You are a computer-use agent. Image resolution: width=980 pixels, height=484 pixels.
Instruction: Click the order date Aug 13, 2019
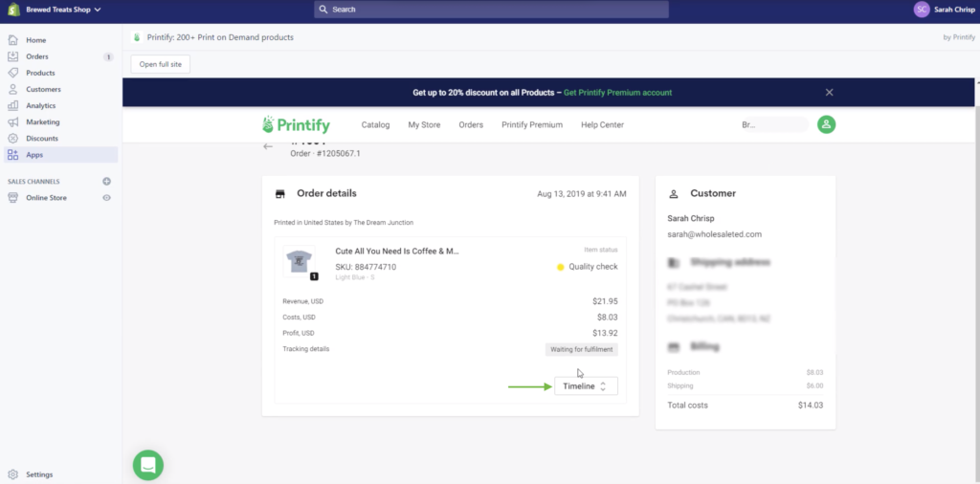(582, 194)
